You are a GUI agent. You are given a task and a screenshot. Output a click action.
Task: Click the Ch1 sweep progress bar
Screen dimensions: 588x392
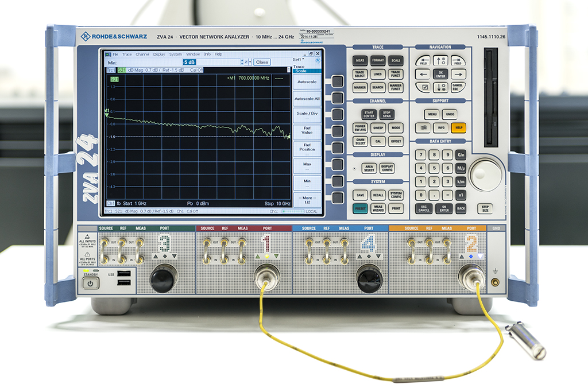[x=292, y=211]
